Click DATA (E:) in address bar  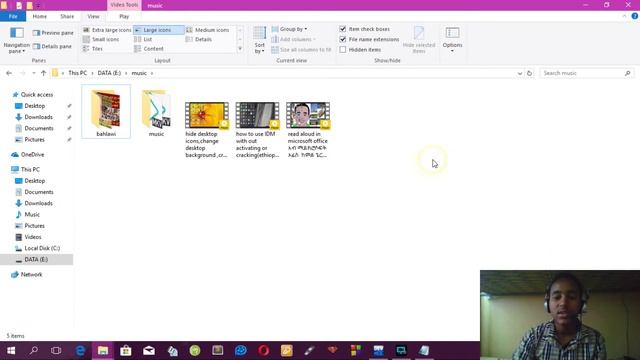click(x=109, y=73)
